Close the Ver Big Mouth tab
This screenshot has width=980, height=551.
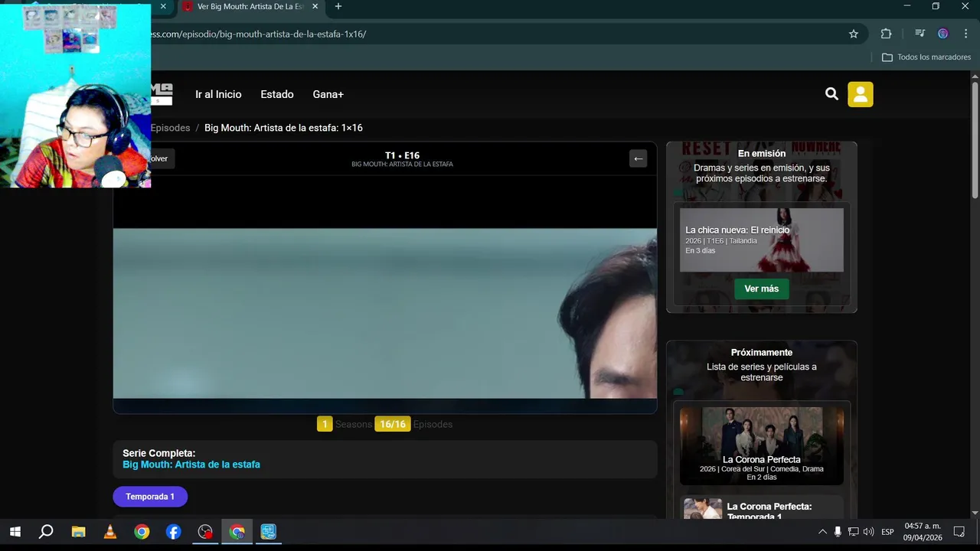click(x=315, y=6)
